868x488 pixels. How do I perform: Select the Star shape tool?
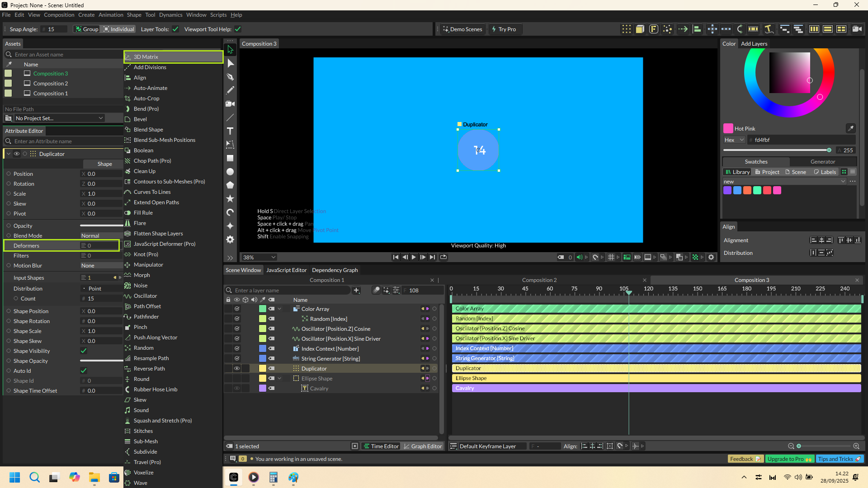coord(230,199)
